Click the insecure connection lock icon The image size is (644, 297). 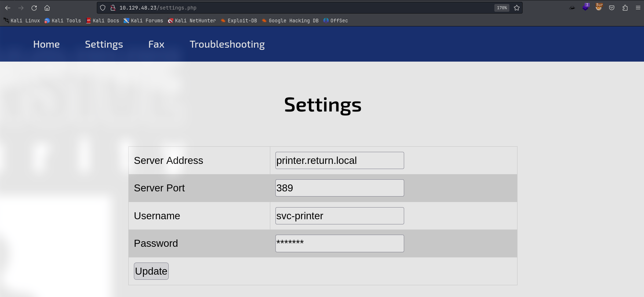[x=113, y=8]
